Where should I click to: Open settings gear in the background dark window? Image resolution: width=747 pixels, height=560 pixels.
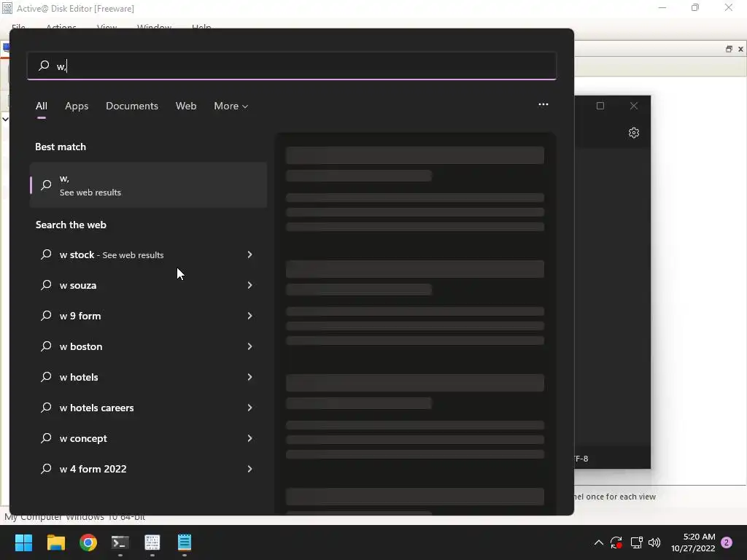[634, 133]
